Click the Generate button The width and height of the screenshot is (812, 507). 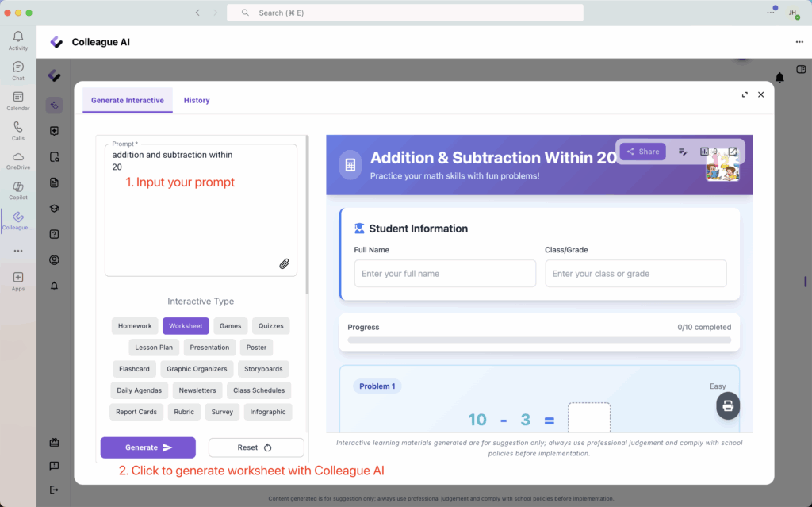click(x=147, y=447)
